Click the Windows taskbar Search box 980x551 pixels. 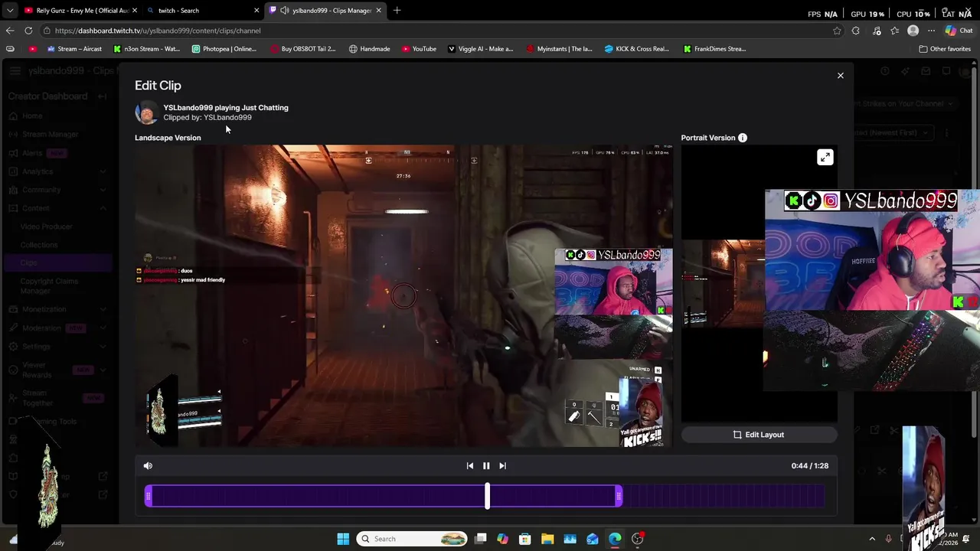(413, 539)
